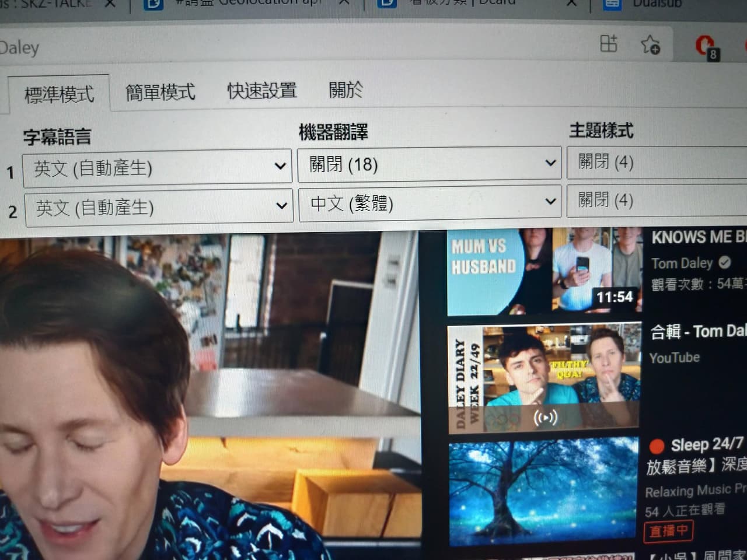Open subtitle language dropdown for row 1

tap(156, 168)
